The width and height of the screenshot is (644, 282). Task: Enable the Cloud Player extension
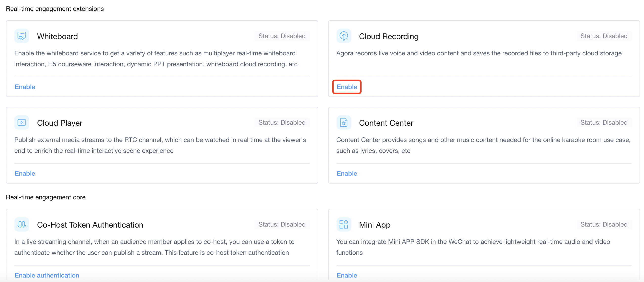(x=25, y=173)
